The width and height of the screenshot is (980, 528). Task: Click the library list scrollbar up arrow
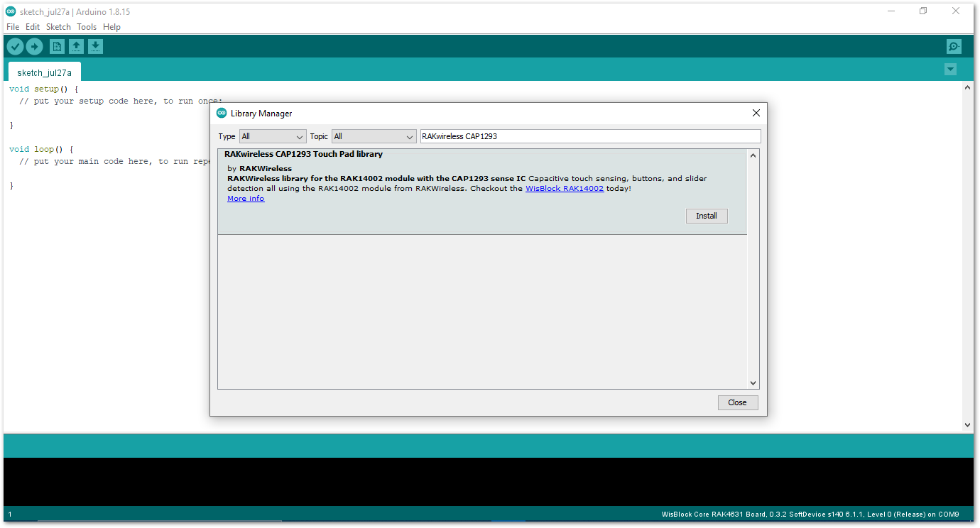click(x=753, y=155)
